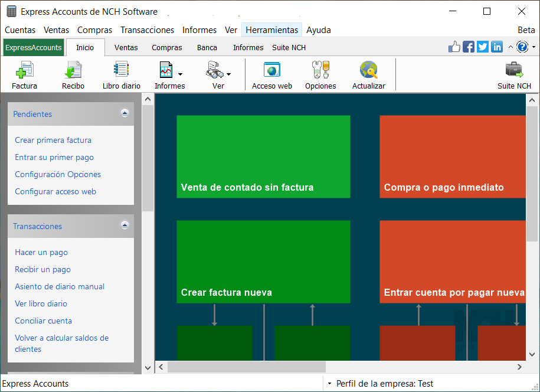Open the Ventas menu in the menu bar

point(56,30)
